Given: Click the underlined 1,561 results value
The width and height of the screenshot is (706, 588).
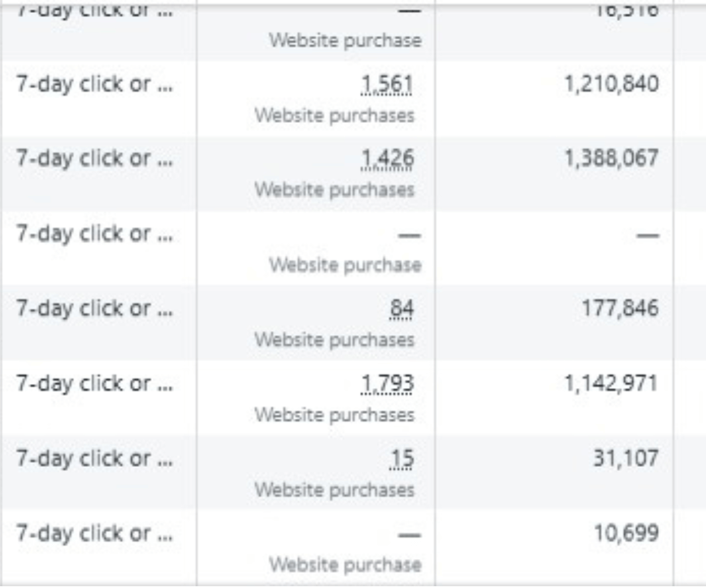Looking at the screenshot, I should (x=386, y=85).
